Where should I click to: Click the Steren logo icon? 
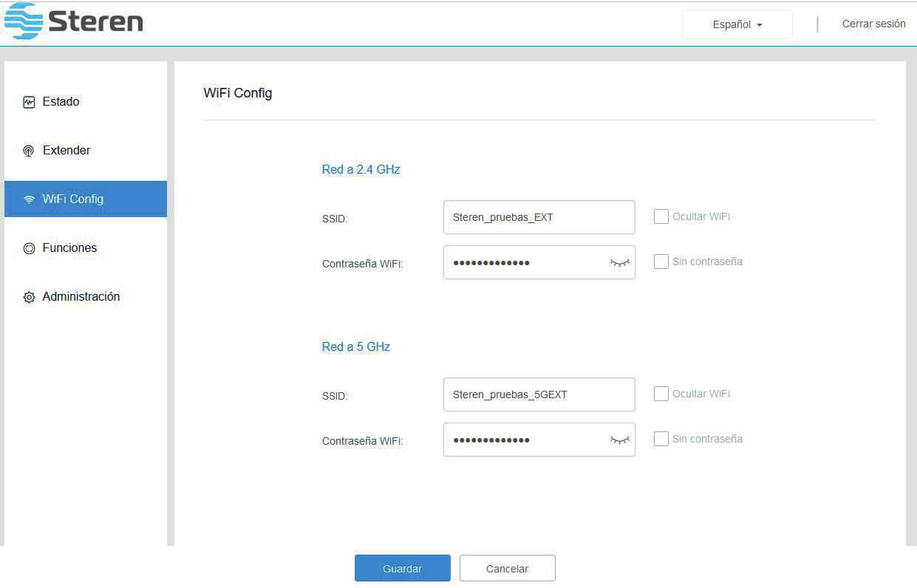(24, 21)
